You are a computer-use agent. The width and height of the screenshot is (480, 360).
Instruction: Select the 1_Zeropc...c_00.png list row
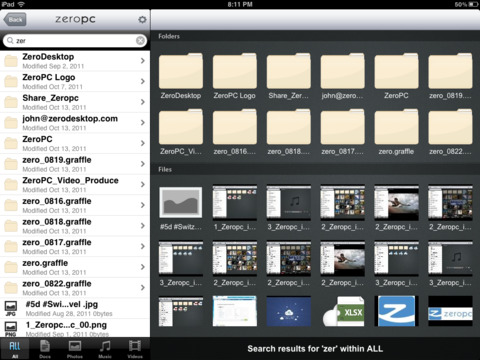click(75, 328)
